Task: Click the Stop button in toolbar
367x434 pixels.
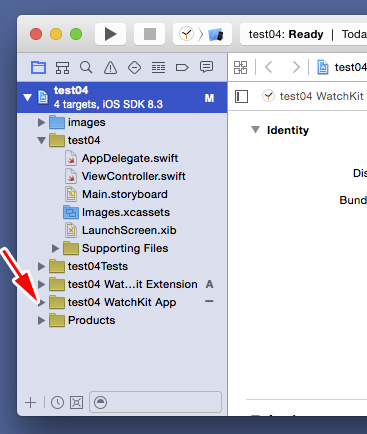Action: [150, 34]
